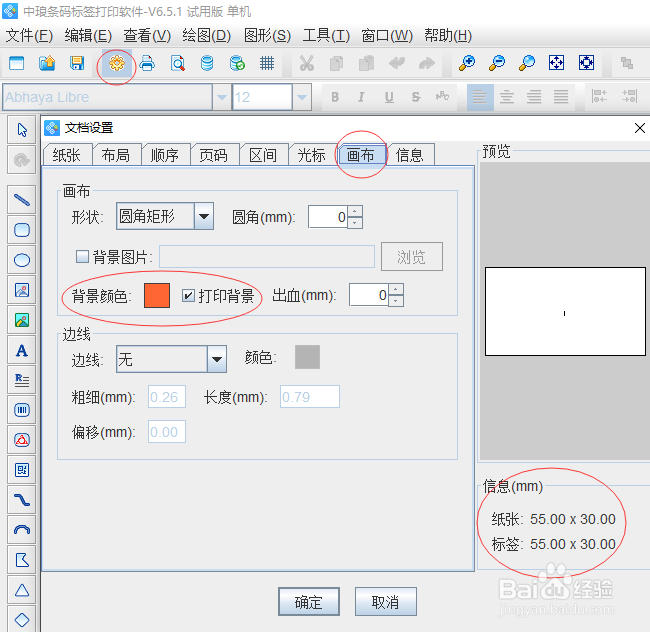
Task: Pick the gray border color swatch
Action: click(307, 357)
